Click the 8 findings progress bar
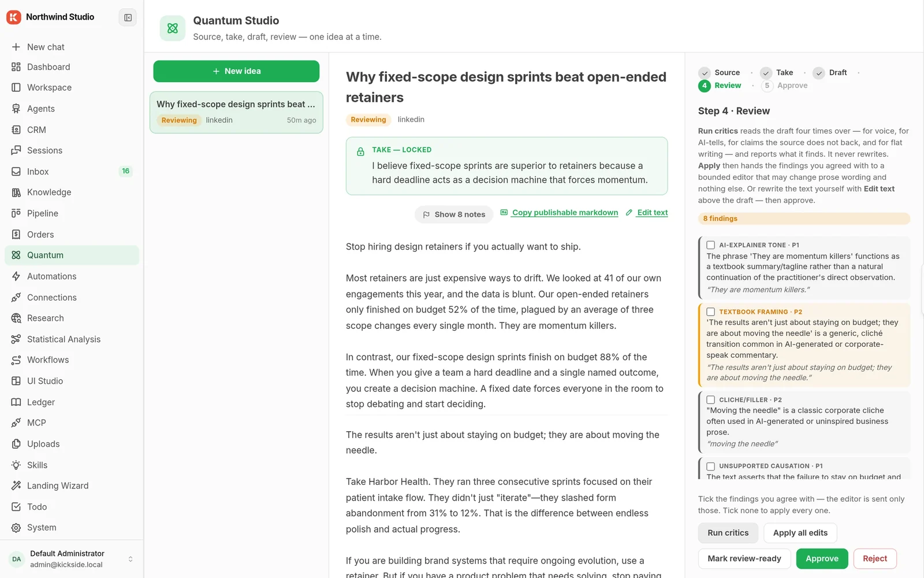The height and width of the screenshot is (578, 924). (804, 218)
